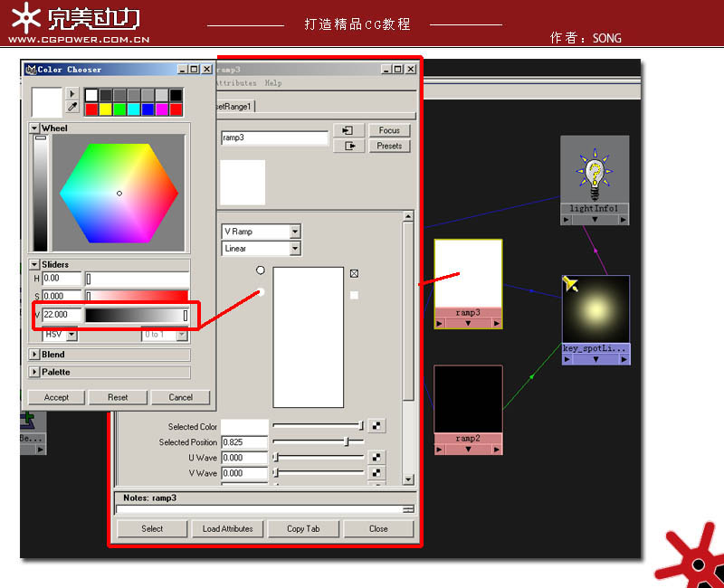Expand the Blend section
This screenshot has width=724, height=588.
coord(34,355)
